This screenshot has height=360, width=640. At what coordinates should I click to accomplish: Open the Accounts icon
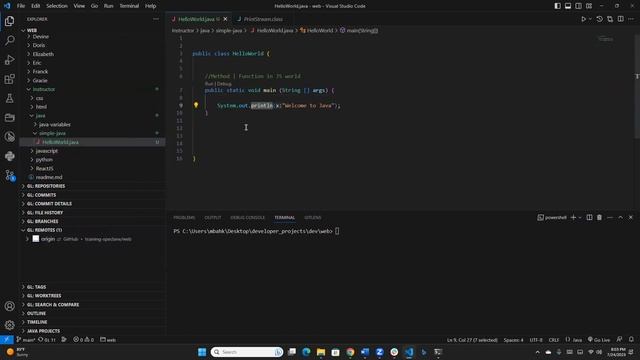click(9, 306)
